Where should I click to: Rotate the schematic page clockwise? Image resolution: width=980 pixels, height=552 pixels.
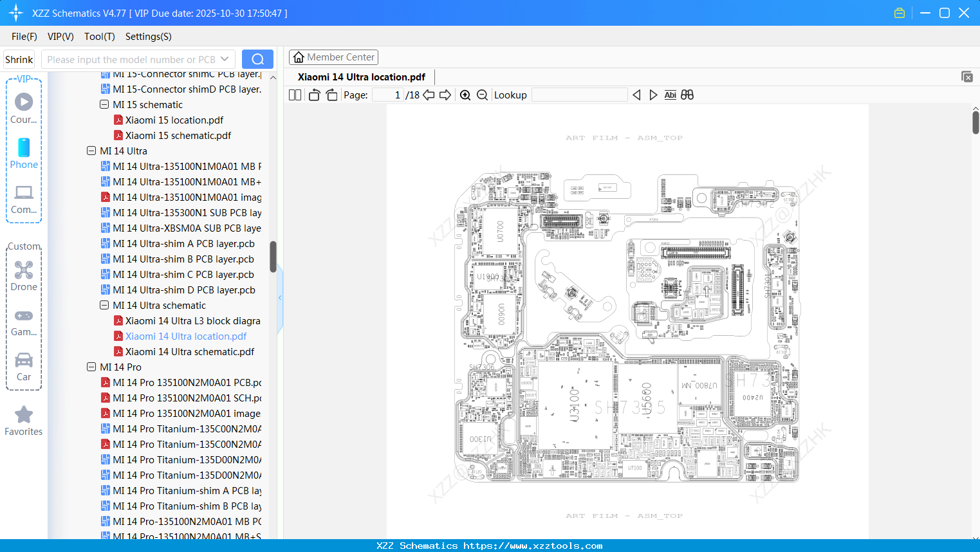[x=331, y=95]
